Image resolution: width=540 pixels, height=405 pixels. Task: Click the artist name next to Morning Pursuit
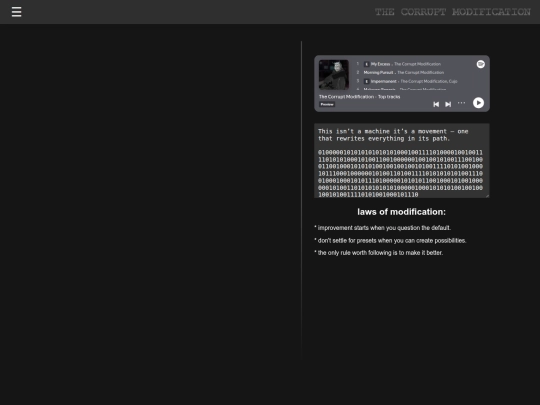(420, 72)
